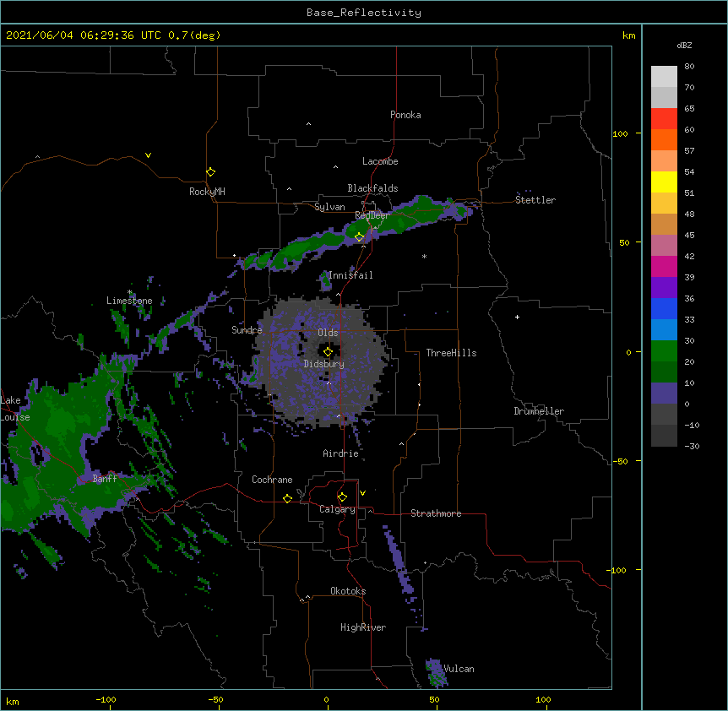Click the Base_Reflectivity title text
The height and width of the screenshot is (711, 728).
[364, 13]
